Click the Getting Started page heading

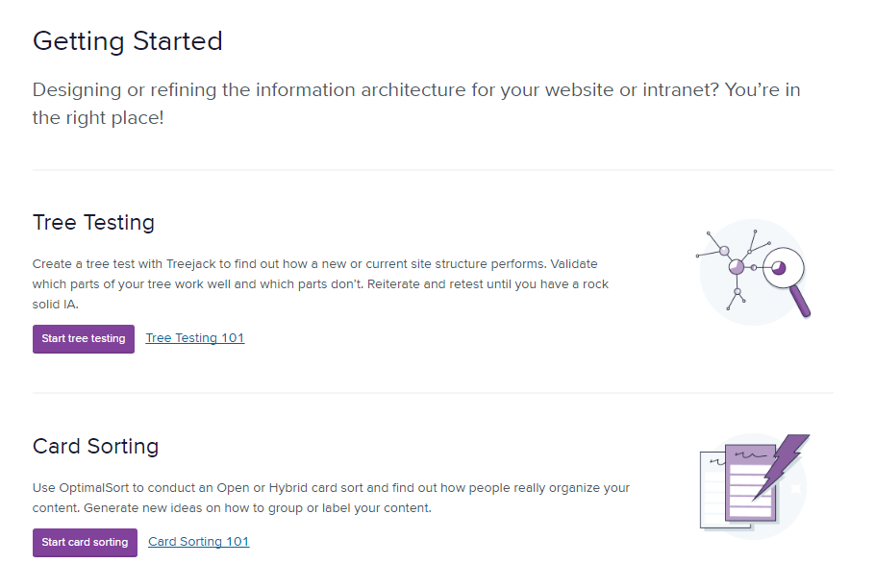pyautogui.click(x=128, y=41)
